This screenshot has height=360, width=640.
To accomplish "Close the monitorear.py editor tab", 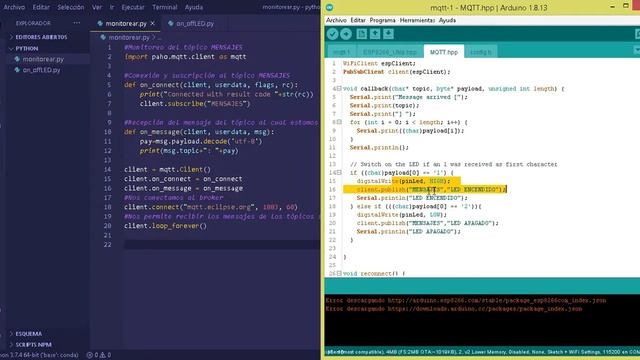I will pyautogui.click(x=153, y=24).
